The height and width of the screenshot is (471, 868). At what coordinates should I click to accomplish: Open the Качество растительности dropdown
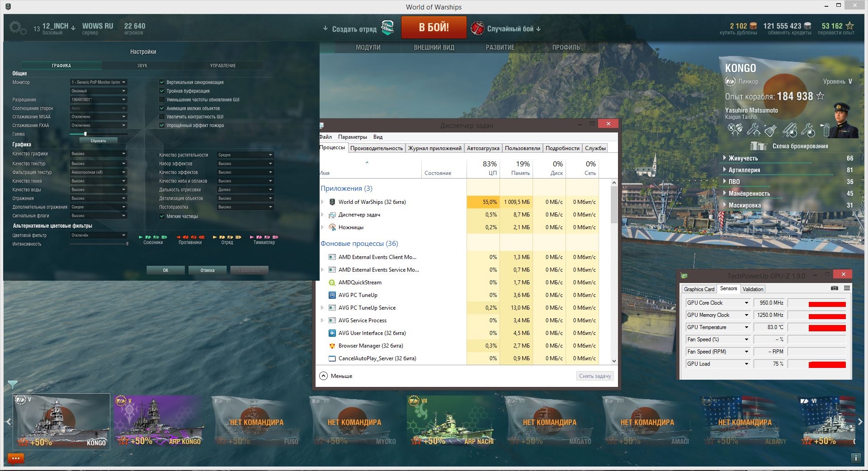245,155
